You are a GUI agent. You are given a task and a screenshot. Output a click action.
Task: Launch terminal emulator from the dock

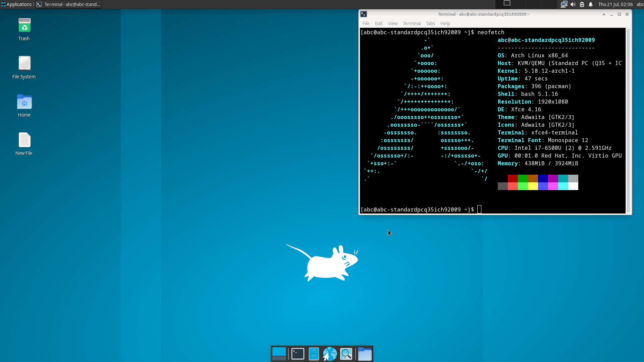tap(298, 354)
